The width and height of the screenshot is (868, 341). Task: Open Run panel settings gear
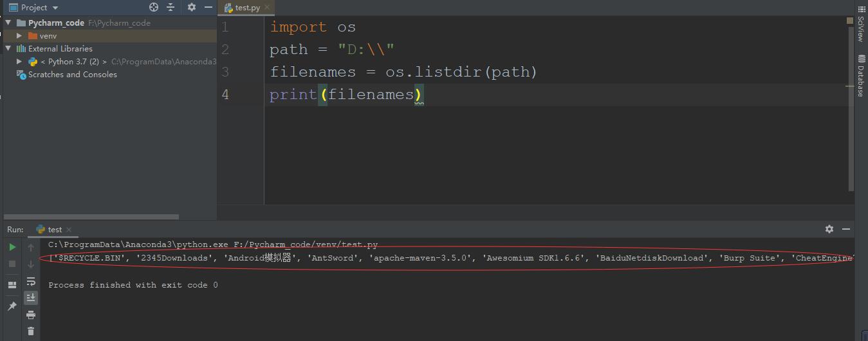point(829,229)
